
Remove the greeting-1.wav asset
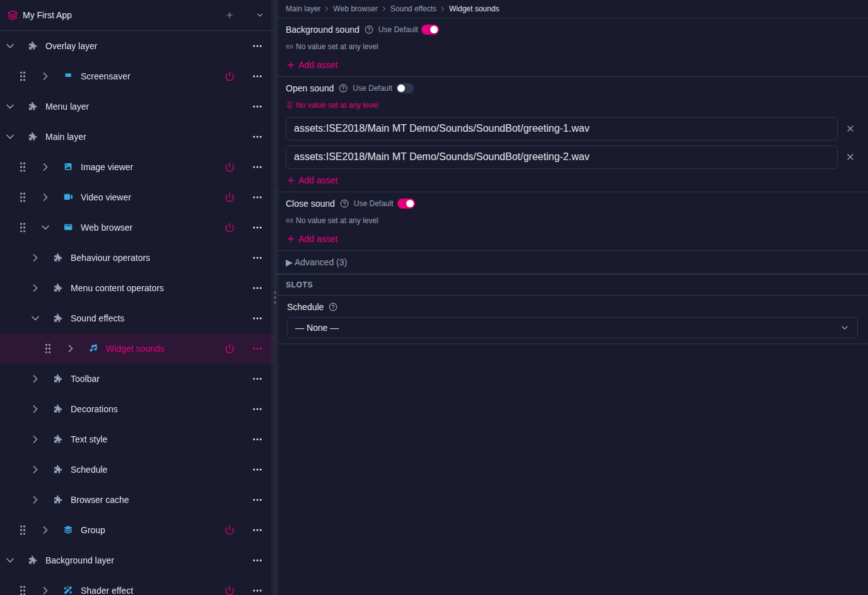[x=850, y=129]
